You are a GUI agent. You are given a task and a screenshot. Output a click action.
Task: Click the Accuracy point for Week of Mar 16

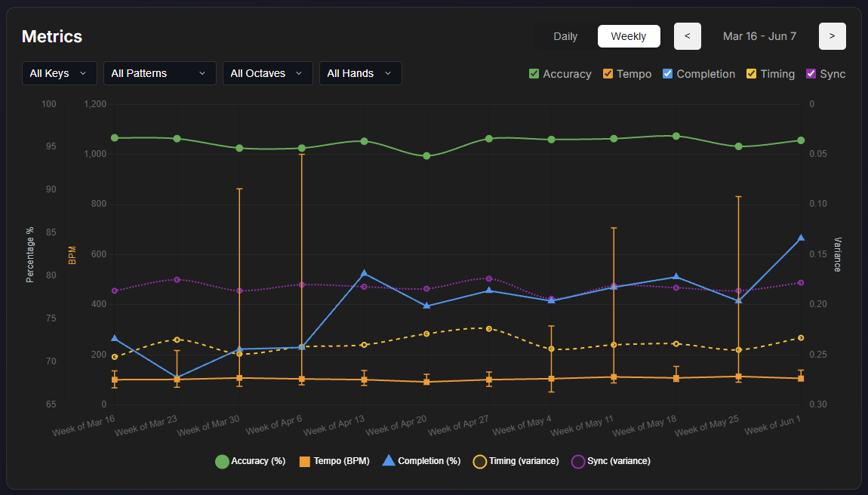pos(115,138)
